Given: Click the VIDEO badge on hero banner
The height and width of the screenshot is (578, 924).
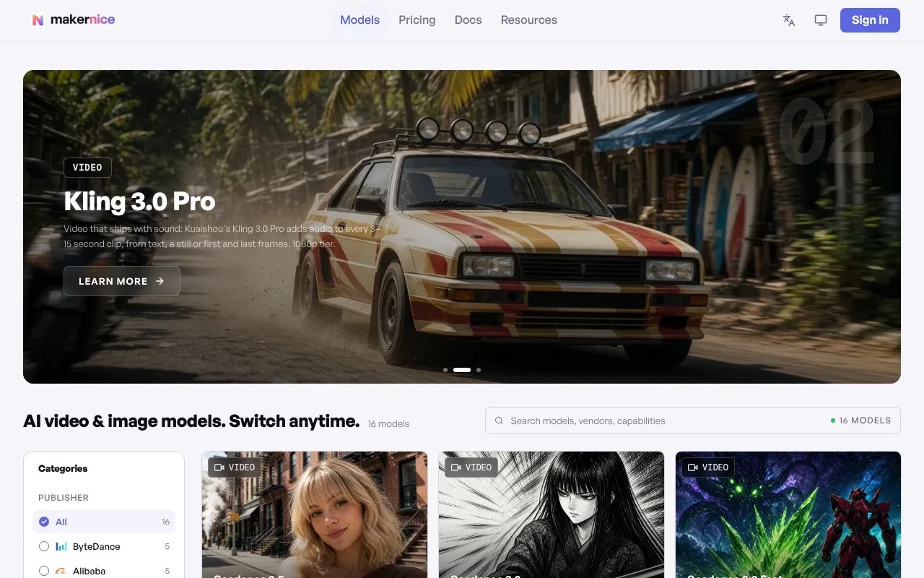Looking at the screenshot, I should pyautogui.click(x=87, y=168).
